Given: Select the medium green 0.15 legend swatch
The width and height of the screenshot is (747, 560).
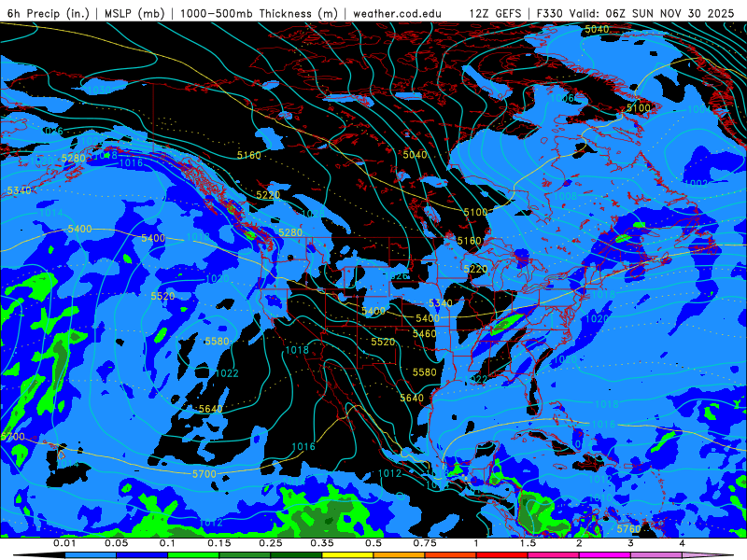Looking at the screenshot, I should (245, 555).
